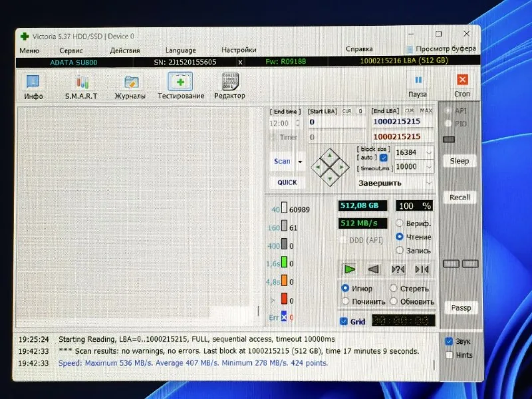Click the CUR button next to Start LBA
The width and height of the screenshot is (532, 399).
tap(346, 111)
